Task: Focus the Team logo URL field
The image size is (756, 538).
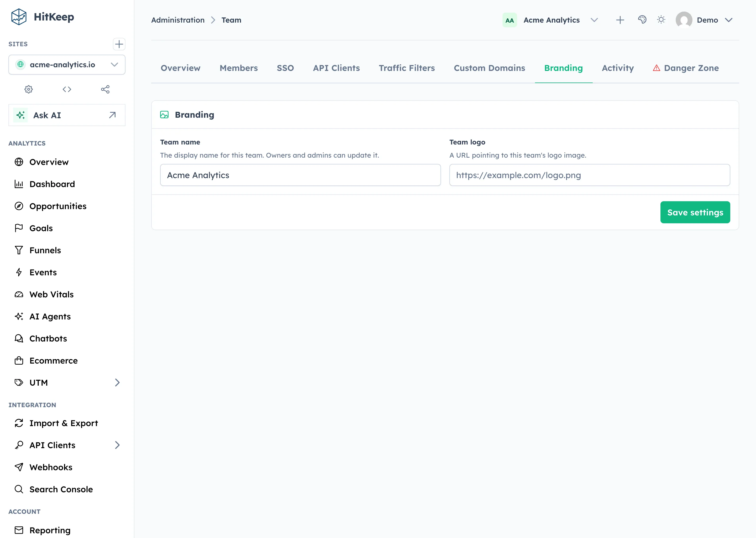Action: [590, 175]
